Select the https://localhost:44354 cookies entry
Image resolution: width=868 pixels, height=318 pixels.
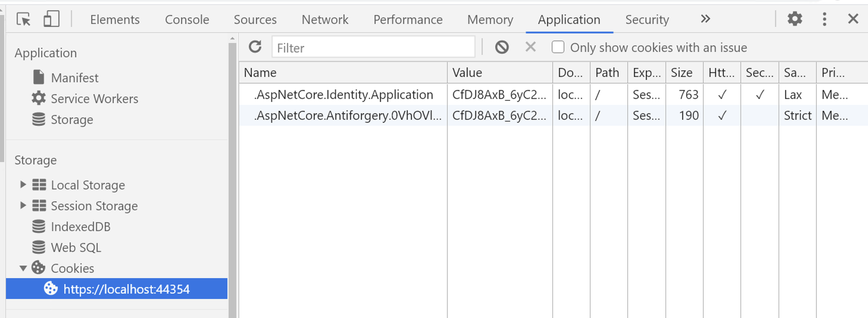(126, 289)
